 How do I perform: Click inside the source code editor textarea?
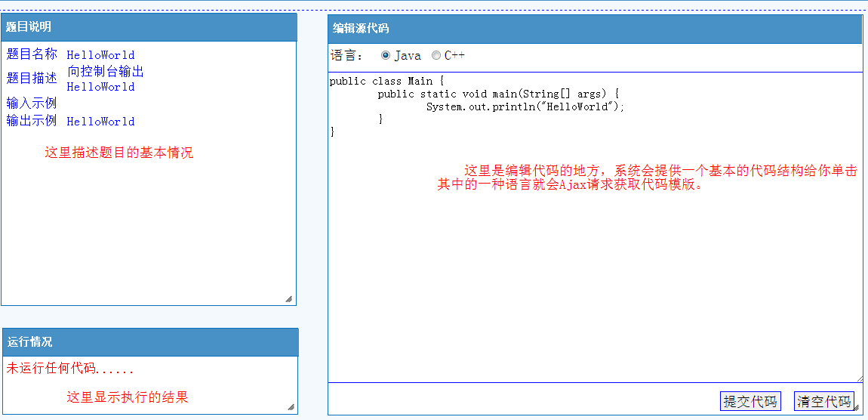[596, 227]
